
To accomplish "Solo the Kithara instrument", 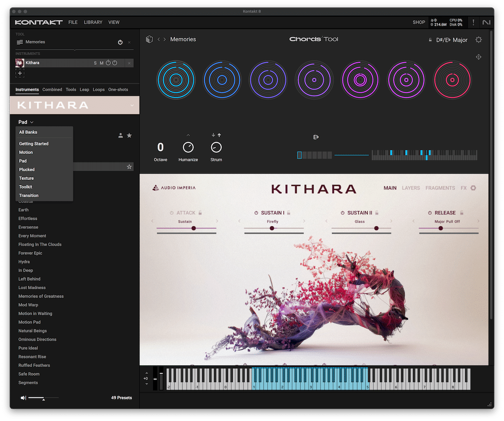I will coord(95,63).
